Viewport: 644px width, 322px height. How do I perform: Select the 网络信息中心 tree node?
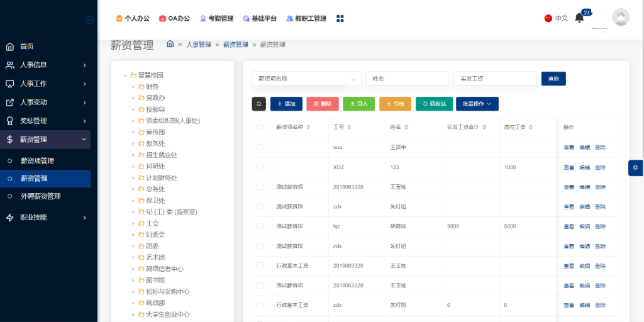[x=165, y=269]
